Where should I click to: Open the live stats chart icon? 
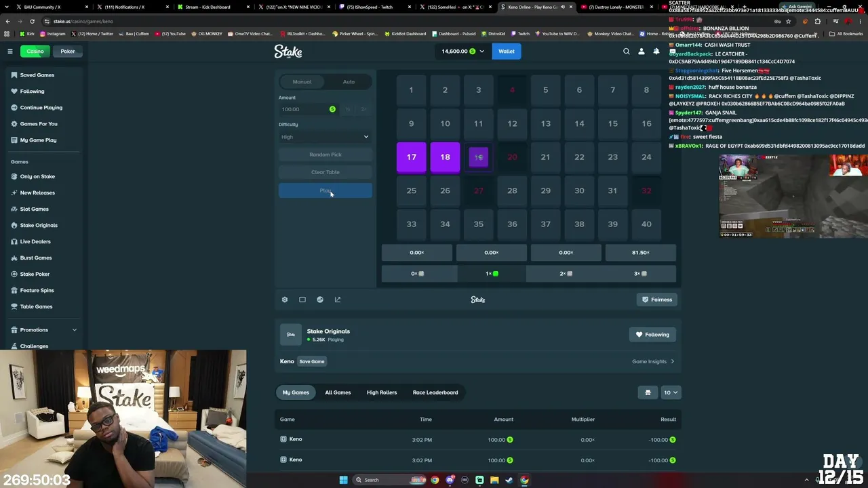320,300
